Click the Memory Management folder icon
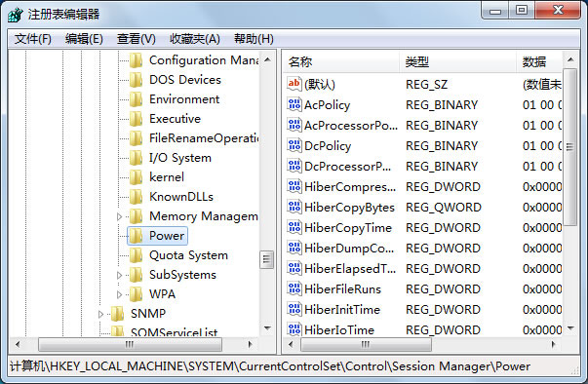The image size is (588, 384). click(x=136, y=216)
